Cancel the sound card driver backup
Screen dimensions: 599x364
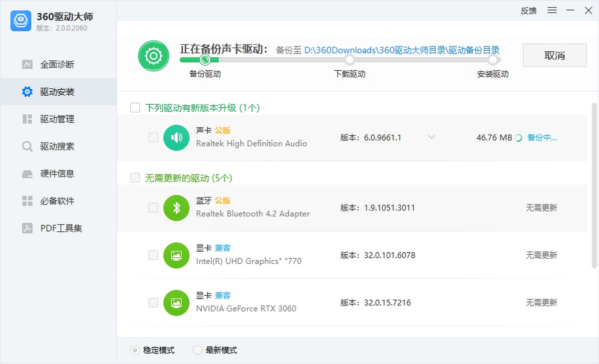pos(554,55)
